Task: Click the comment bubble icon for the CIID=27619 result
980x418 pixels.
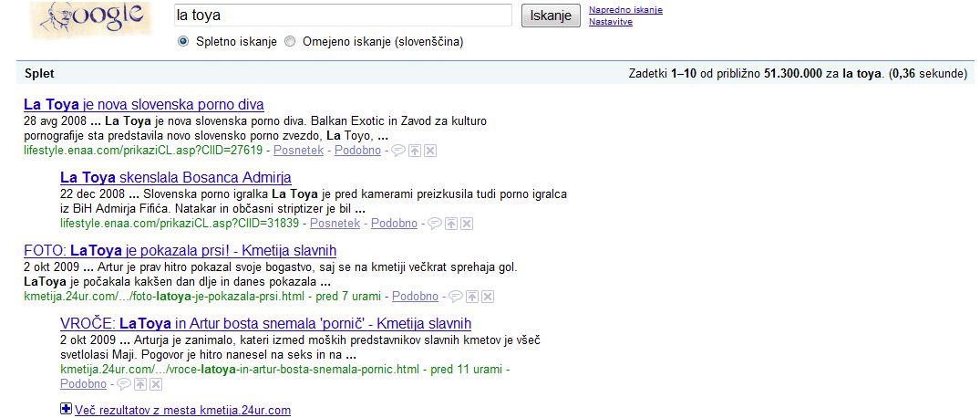Action: [398, 151]
